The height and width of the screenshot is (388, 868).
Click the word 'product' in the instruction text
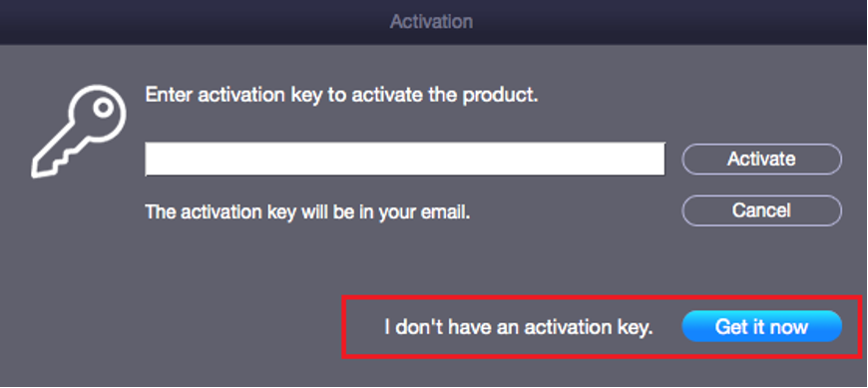pos(500,96)
